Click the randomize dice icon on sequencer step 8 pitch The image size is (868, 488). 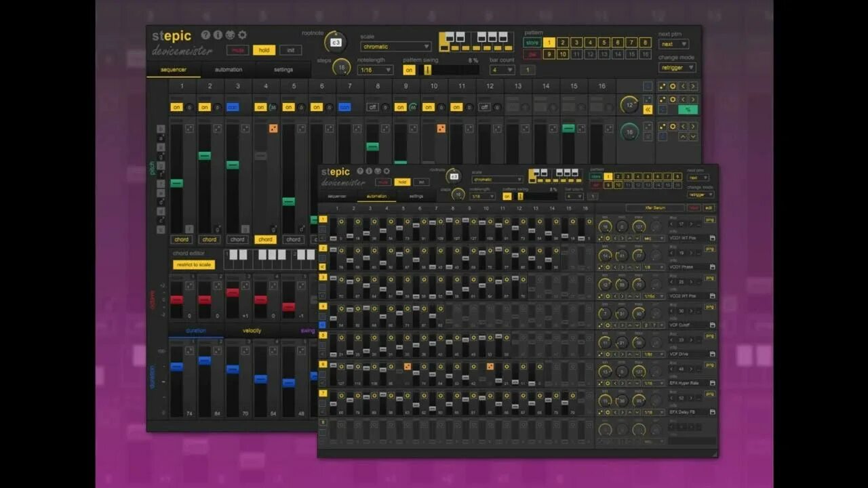click(x=385, y=128)
